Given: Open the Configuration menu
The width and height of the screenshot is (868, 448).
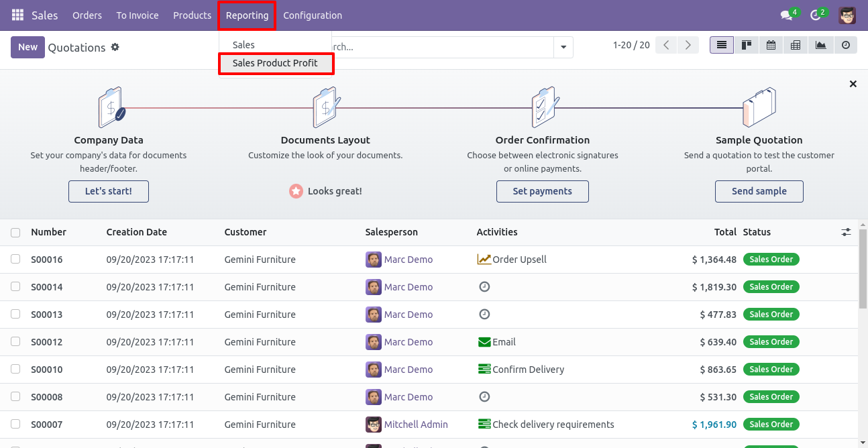Looking at the screenshot, I should point(313,15).
